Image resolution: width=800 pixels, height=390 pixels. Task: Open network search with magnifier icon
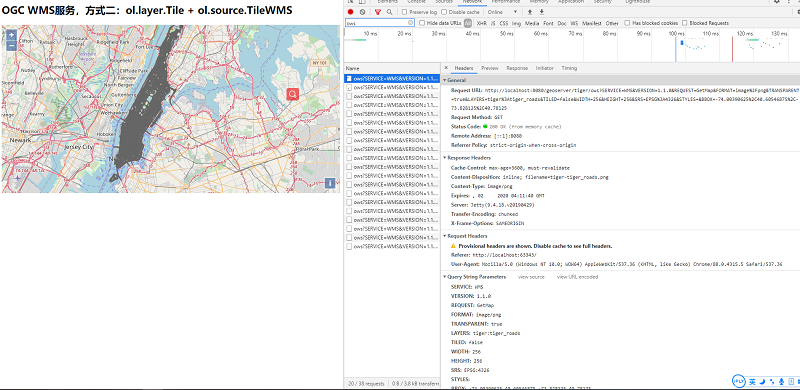(389, 12)
